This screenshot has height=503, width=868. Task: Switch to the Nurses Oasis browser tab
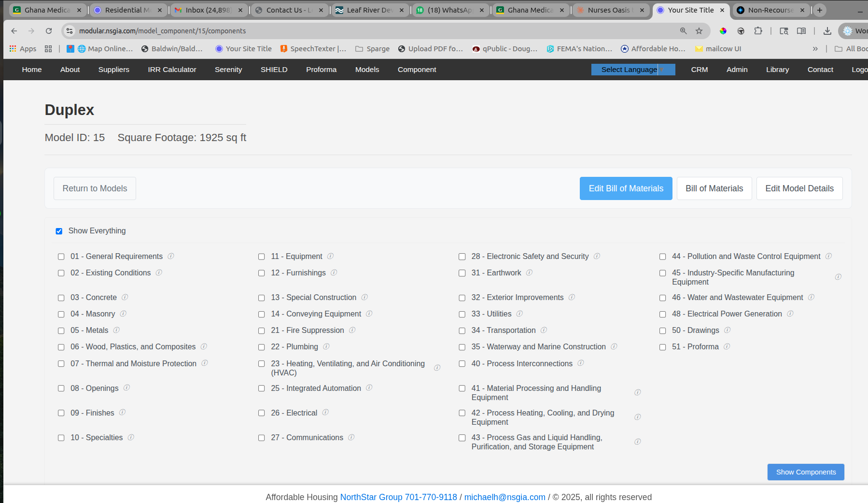pyautogui.click(x=608, y=10)
